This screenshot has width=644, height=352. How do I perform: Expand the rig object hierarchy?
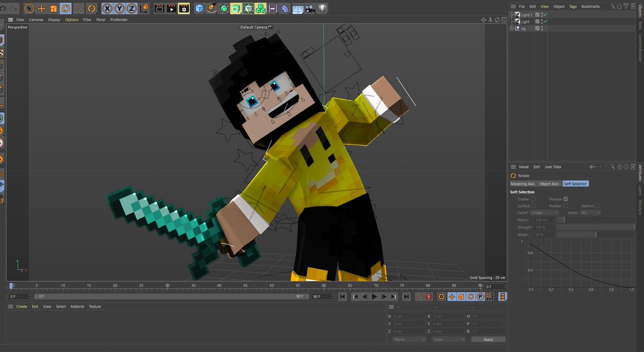[x=511, y=28]
